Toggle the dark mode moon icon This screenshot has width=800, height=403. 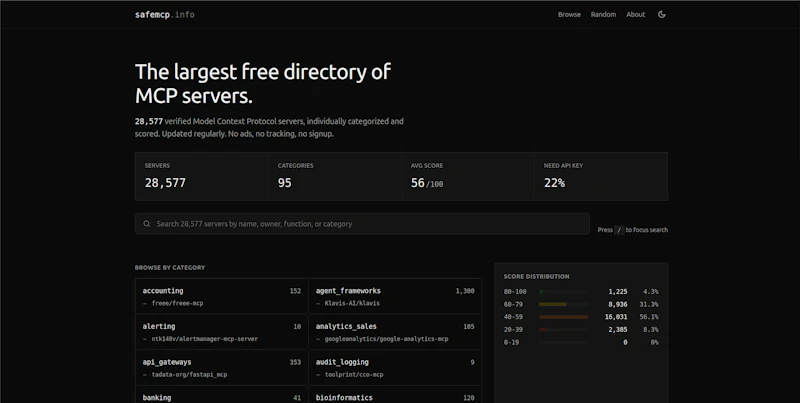tap(662, 14)
